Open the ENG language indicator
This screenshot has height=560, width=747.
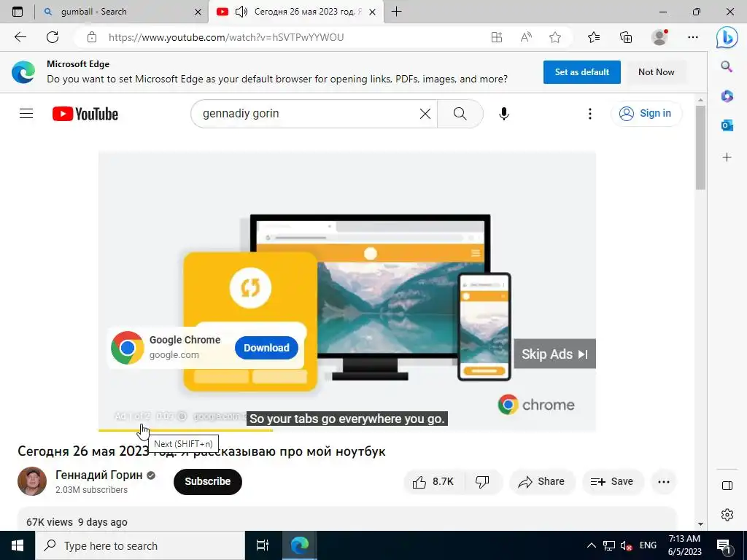[648, 545]
